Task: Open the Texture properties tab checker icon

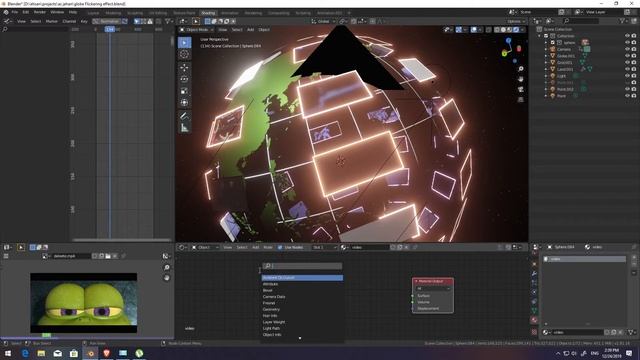Action: 534,332
